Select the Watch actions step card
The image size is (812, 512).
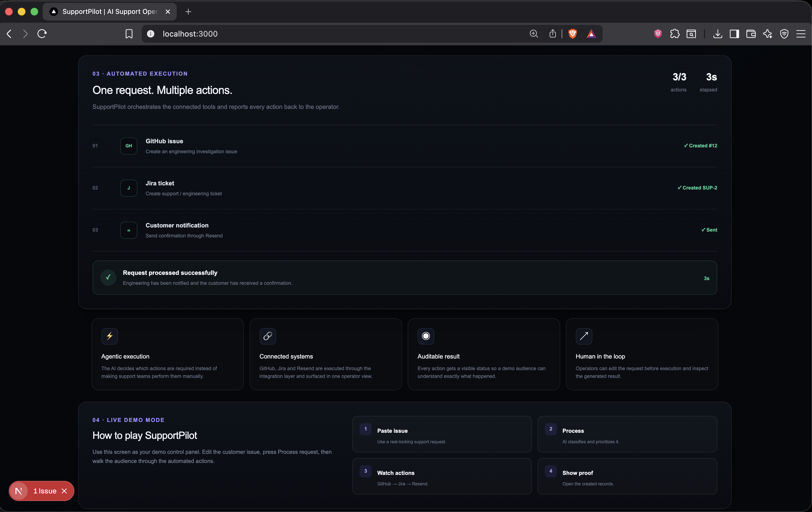pos(442,476)
